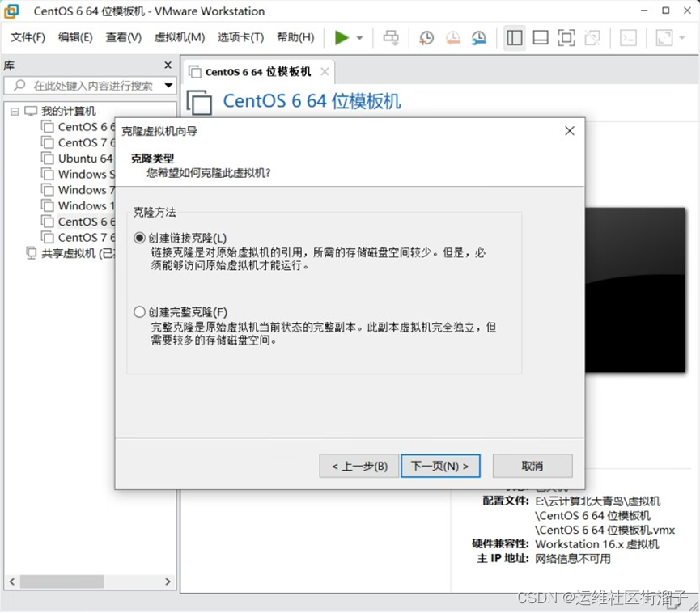Switch to the CentOS 6 64 位模板机 tab

(x=258, y=72)
